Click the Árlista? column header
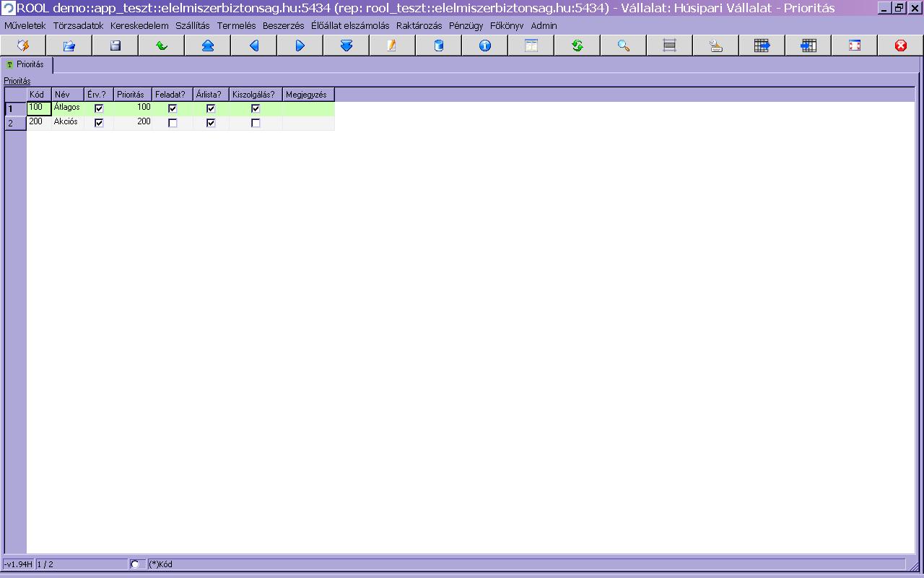The width and height of the screenshot is (924, 578). tap(211, 95)
